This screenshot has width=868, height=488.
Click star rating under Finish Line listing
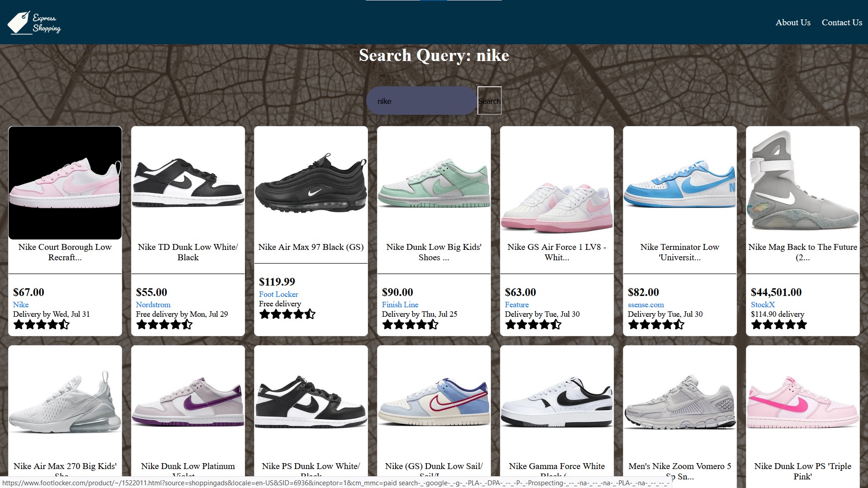[x=410, y=324]
